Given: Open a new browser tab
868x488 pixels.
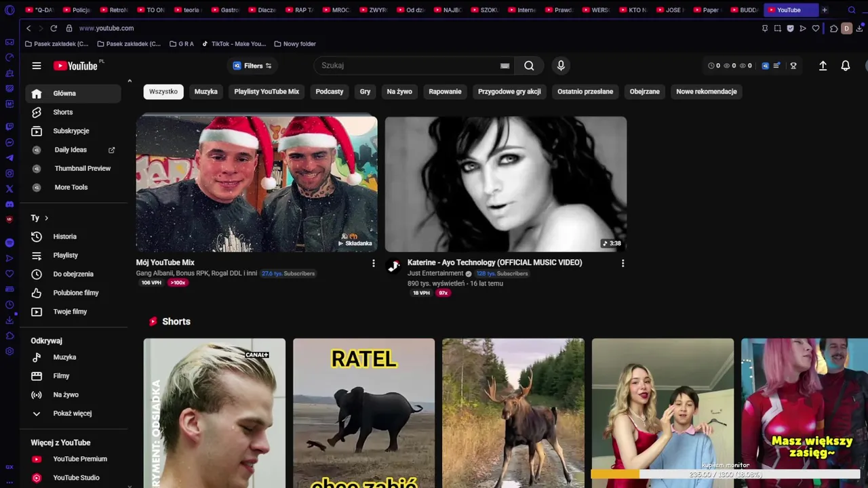Looking at the screenshot, I should (x=825, y=10).
